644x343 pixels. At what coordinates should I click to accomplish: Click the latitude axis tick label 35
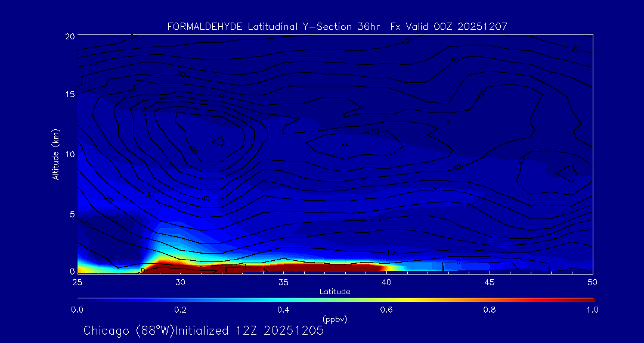(283, 282)
